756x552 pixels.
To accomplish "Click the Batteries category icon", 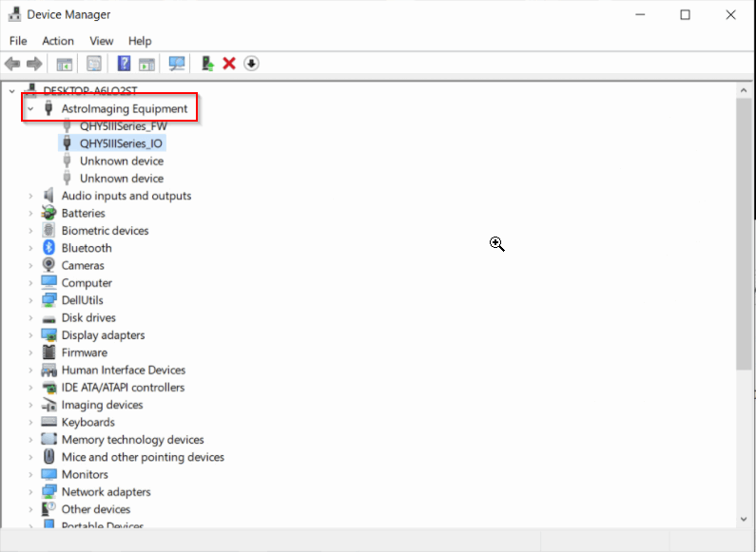I will point(48,213).
